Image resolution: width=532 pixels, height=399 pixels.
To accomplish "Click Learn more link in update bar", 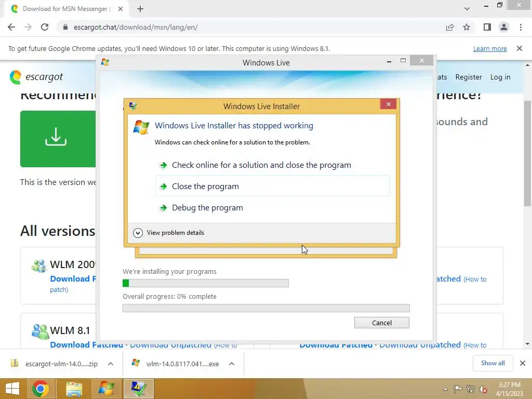I will pyautogui.click(x=490, y=48).
